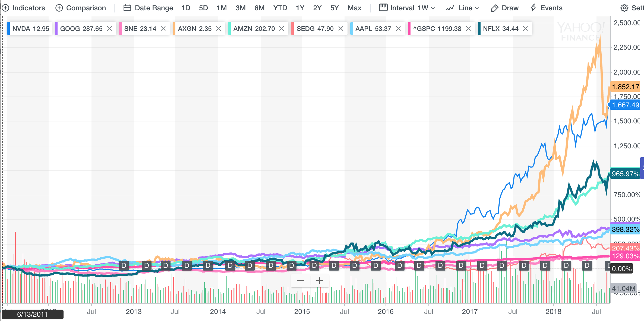Remove the GOOG comparison

109,28
